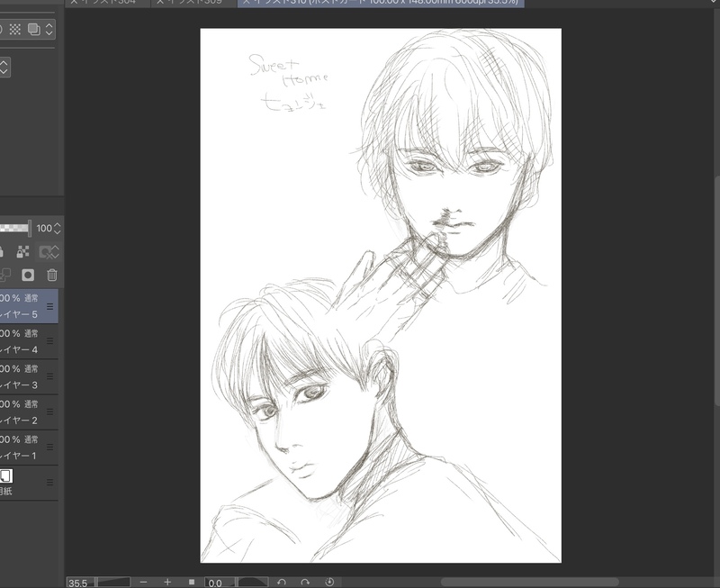Click the fit-to-screen square icon

[192, 582]
